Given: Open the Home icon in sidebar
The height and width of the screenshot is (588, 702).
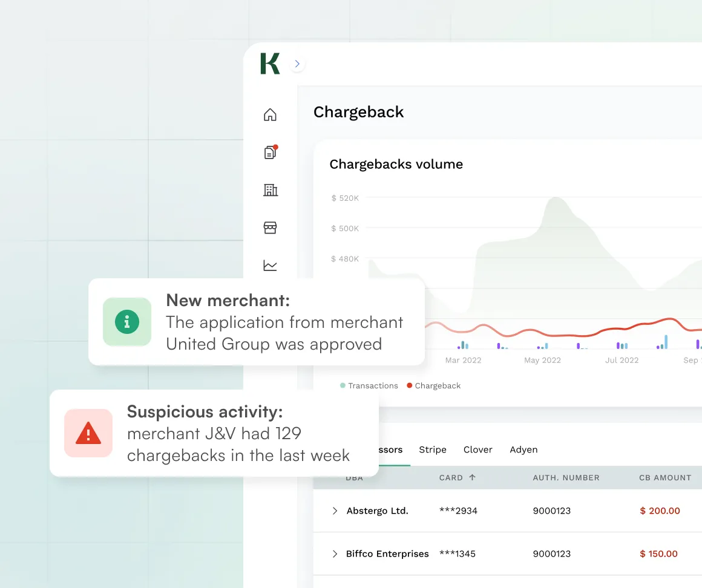Looking at the screenshot, I should [270, 114].
